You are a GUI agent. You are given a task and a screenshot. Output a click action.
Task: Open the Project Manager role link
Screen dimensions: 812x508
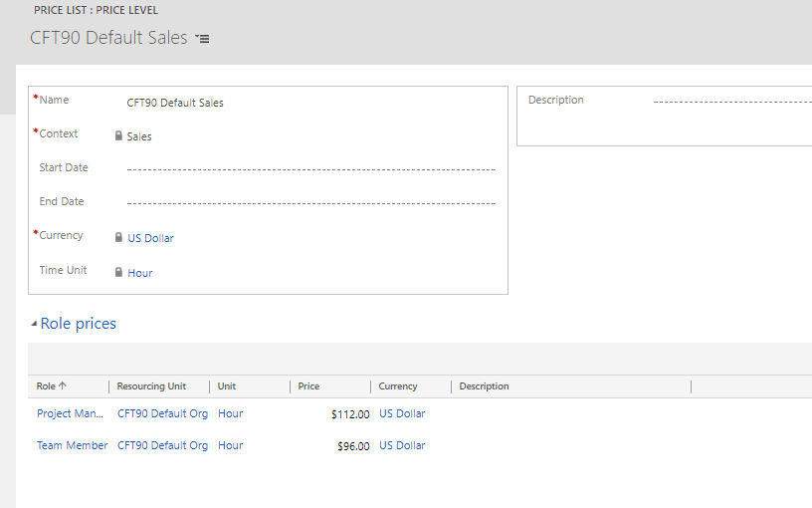pyautogui.click(x=70, y=413)
